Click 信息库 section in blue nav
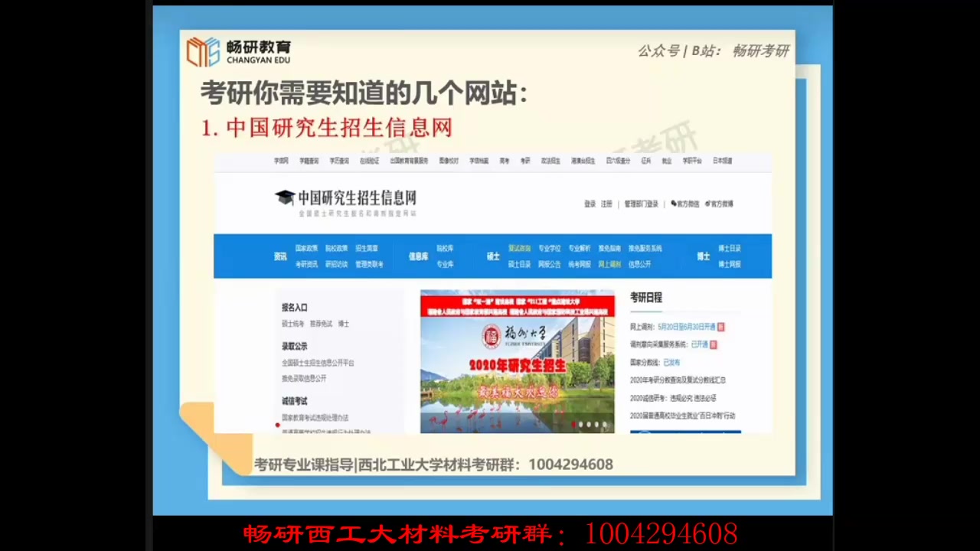The image size is (980, 551). click(418, 256)
